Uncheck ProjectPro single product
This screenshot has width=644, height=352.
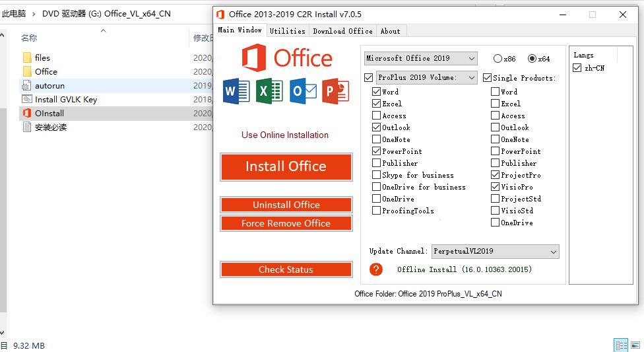(x=496, y=175)
